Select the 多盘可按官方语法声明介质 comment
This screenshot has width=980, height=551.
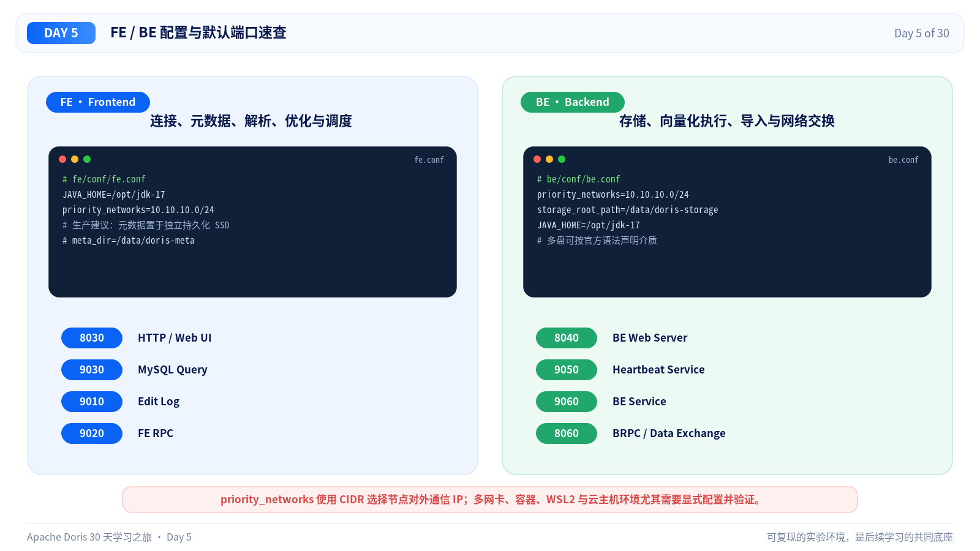point(597,241)
